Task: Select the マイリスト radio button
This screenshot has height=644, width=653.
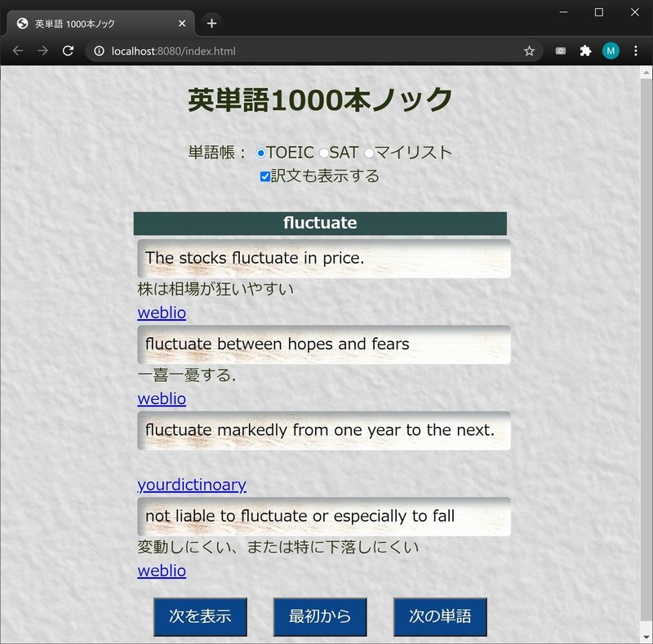Action: (369, 152)
